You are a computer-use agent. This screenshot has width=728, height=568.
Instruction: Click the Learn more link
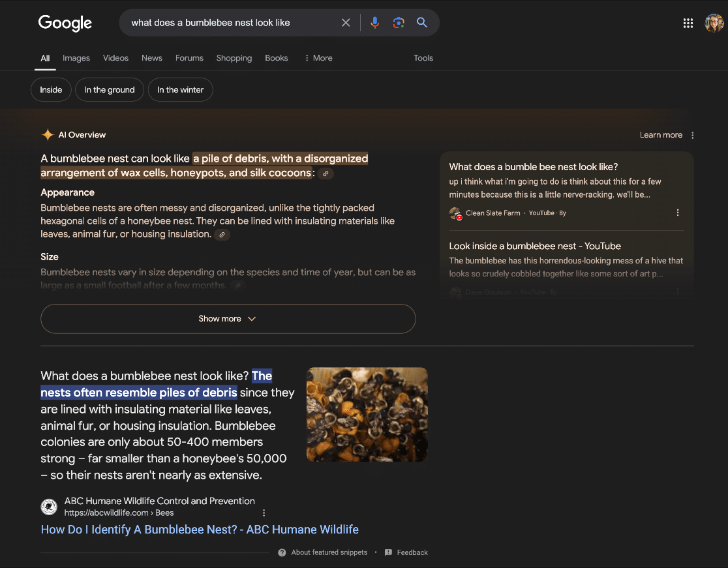[661, 134]
